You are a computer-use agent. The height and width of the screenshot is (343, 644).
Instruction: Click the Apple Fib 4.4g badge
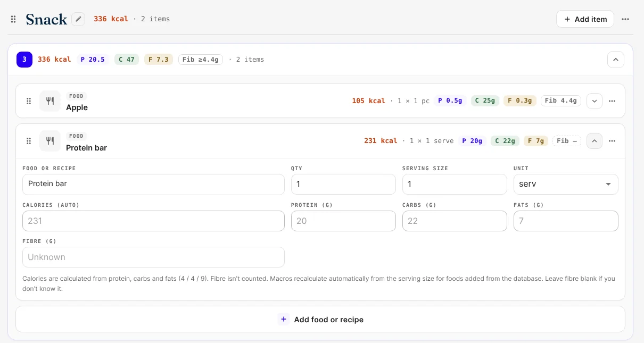pyautogui.click(x=561, y=101)
